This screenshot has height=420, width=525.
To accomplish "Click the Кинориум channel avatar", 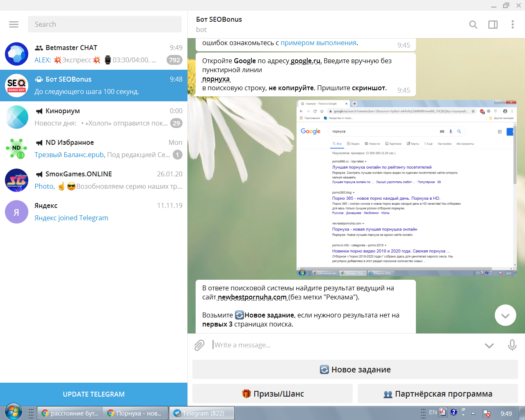I will [17, 117].
